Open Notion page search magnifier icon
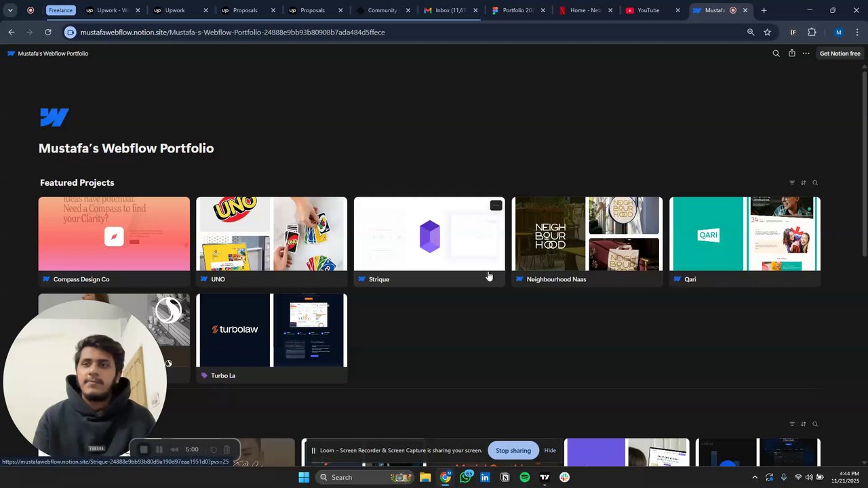 click(776, 54)
